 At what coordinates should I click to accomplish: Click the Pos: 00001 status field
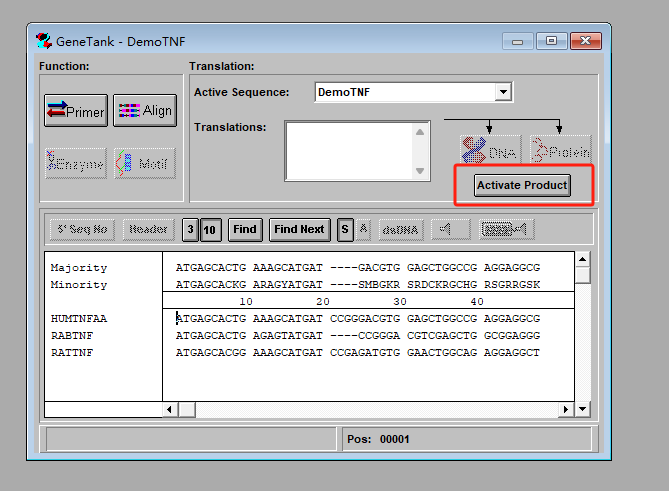pos(467,439)
